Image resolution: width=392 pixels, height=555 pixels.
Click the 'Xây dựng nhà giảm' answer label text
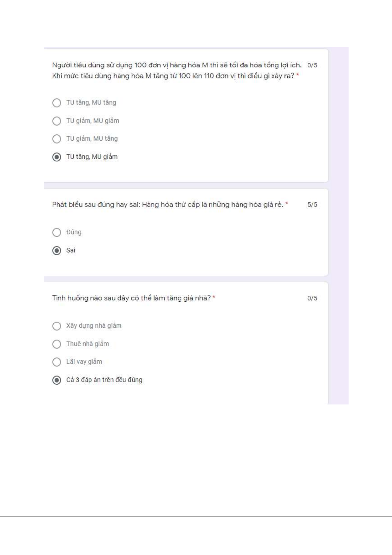(x=94, y=326)
